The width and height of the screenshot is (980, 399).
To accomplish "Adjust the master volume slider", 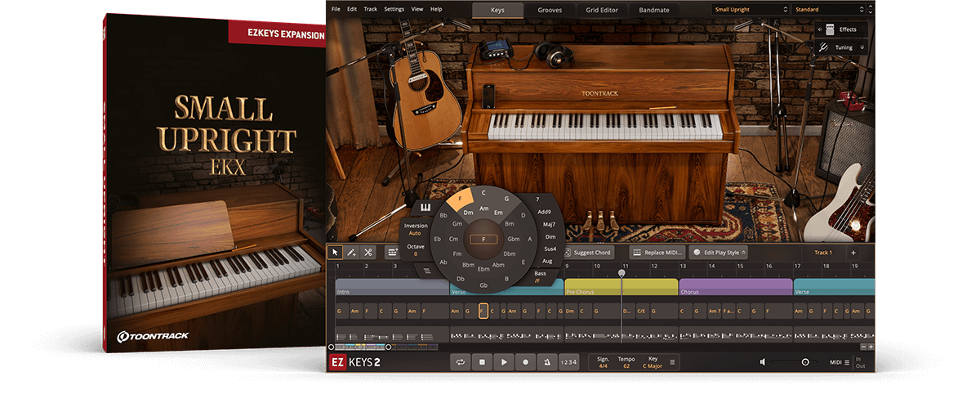I will (x=804, y=361).
